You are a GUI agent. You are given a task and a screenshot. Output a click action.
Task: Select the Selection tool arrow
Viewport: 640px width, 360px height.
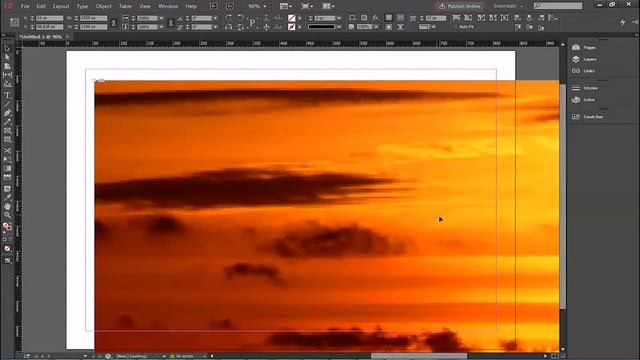tap(7, 49)
